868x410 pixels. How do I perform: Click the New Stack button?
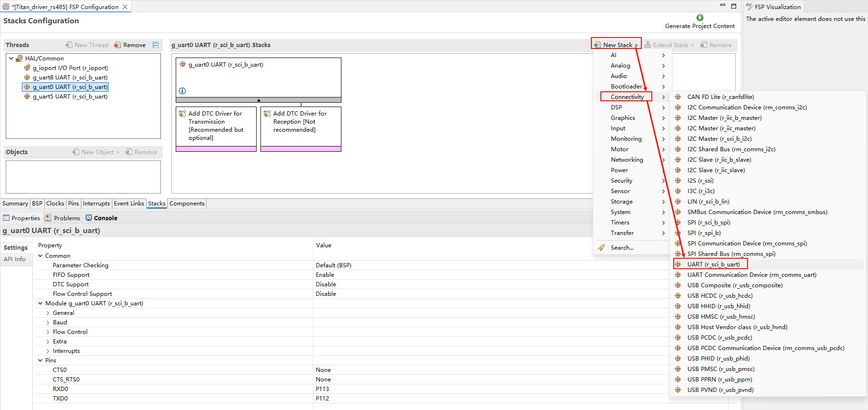pyautogui.click(x=617, y=45)
